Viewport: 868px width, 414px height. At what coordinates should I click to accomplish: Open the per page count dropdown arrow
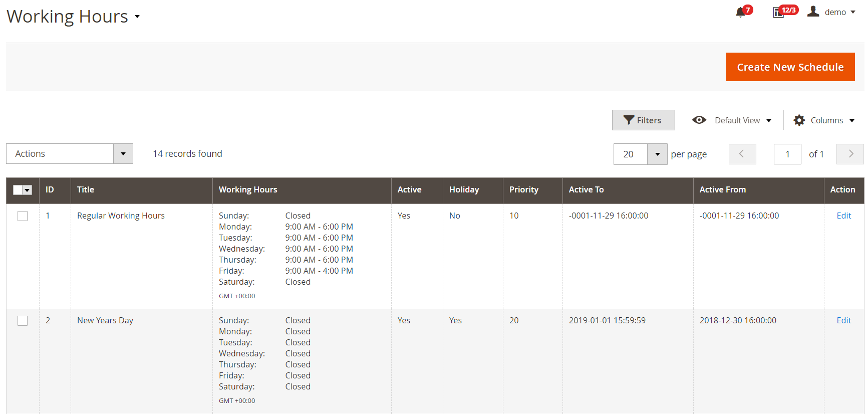click(657, 154)
